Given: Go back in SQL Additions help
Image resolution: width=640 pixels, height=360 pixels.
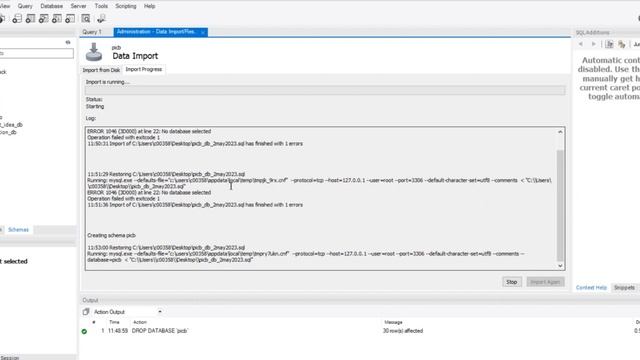Looking at the screenshot, I should point(581,44).
